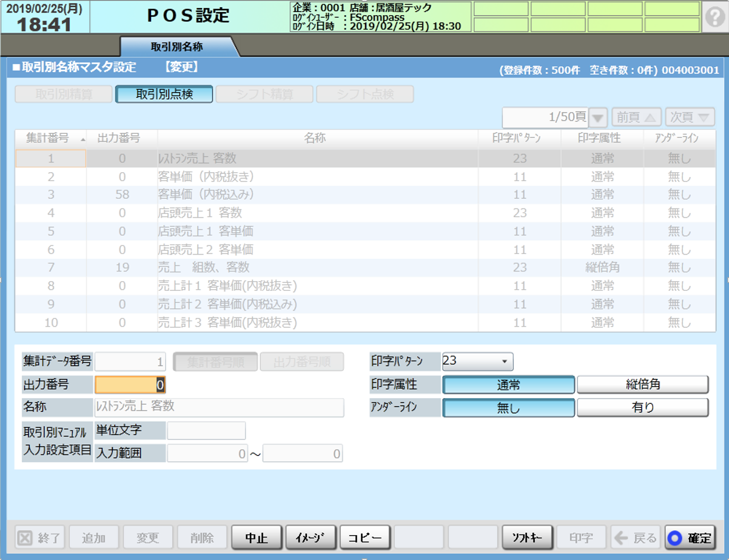Click the 削除 delete button
This screenshot has height=560, width=729.
pos(202,538)
